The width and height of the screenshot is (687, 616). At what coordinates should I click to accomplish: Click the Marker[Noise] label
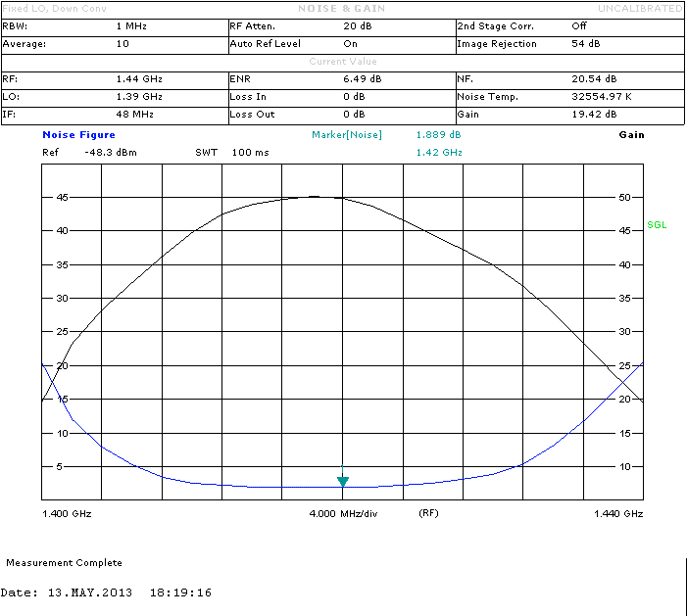coord(347,135)
